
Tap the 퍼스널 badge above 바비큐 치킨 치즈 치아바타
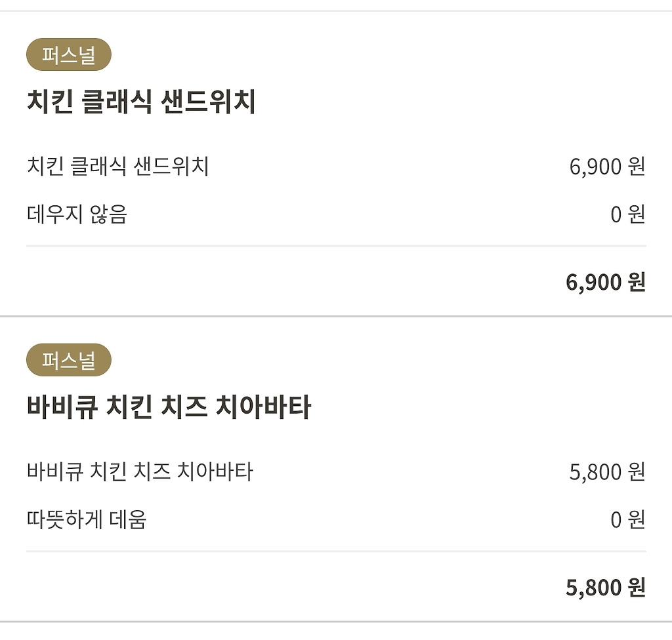click(x=69, y=361)
